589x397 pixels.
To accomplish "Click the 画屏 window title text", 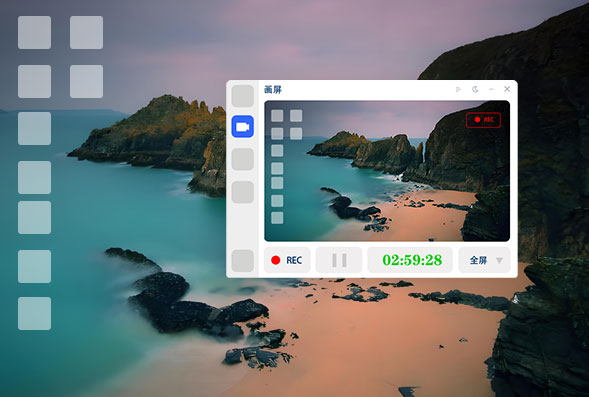I will (273, 89).
